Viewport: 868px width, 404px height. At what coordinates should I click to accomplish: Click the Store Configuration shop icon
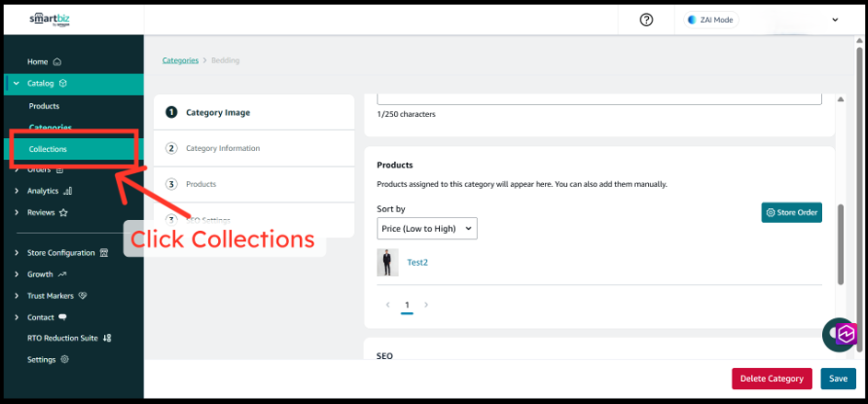104,253
